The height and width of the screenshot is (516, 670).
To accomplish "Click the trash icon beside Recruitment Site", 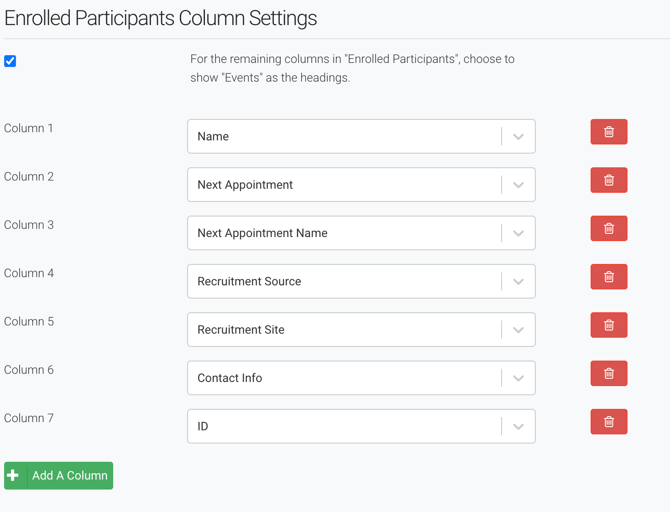I will 608,325.
